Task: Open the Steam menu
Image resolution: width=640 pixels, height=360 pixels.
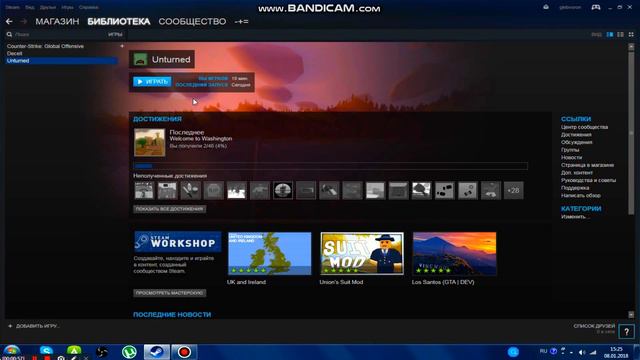Action: pos(12,7)
